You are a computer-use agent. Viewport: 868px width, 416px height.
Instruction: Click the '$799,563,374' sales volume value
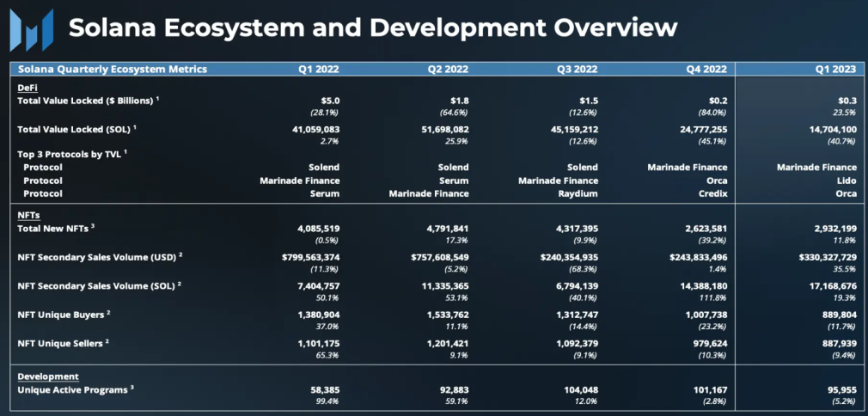coord(310,258)
